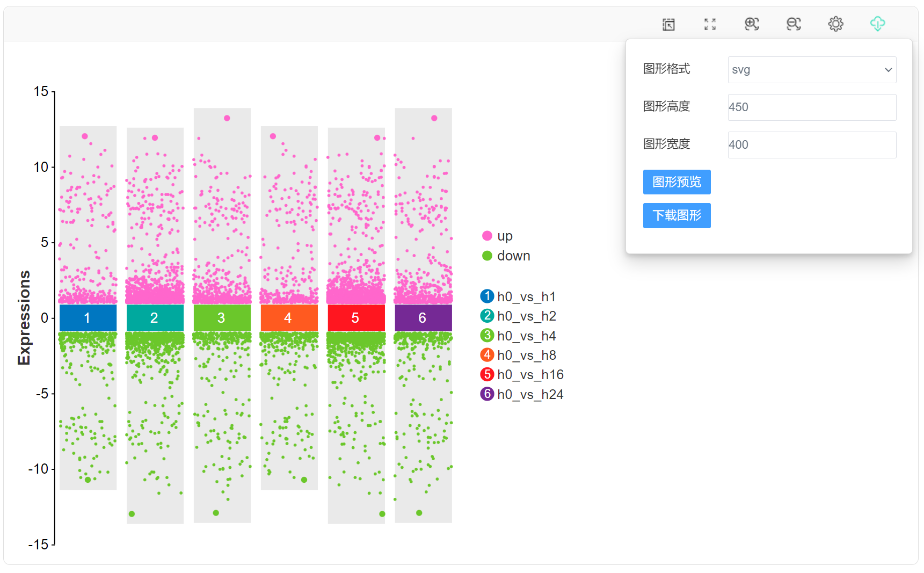Toggle legend entry h0_vs_h2
The height and width of the screenshot is (573, 924).
click(518, 316)
